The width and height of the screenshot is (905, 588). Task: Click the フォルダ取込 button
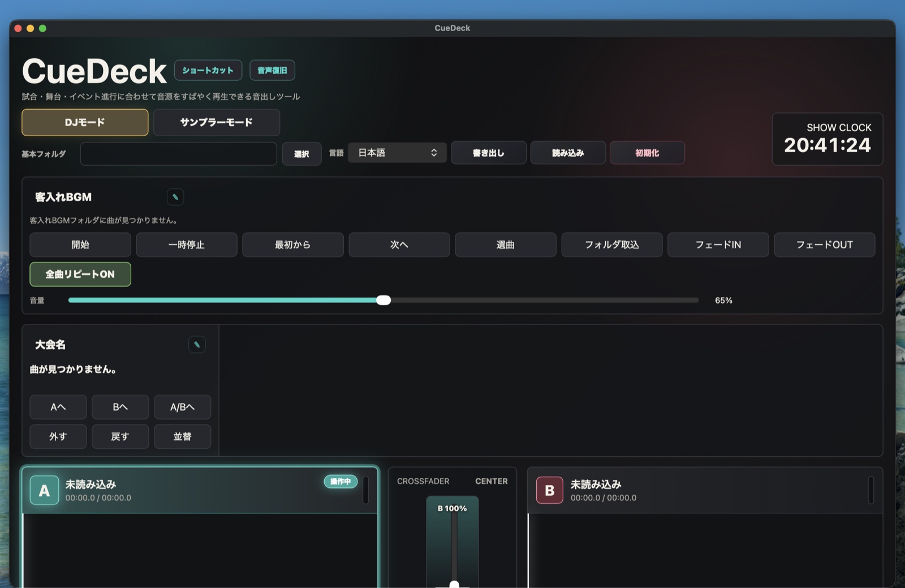click(x=612, y=245)
